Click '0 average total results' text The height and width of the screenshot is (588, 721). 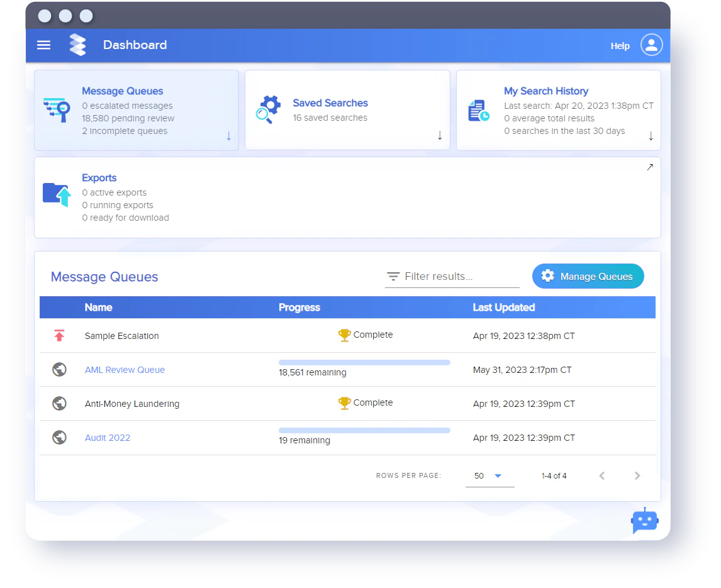coord(549,118)
